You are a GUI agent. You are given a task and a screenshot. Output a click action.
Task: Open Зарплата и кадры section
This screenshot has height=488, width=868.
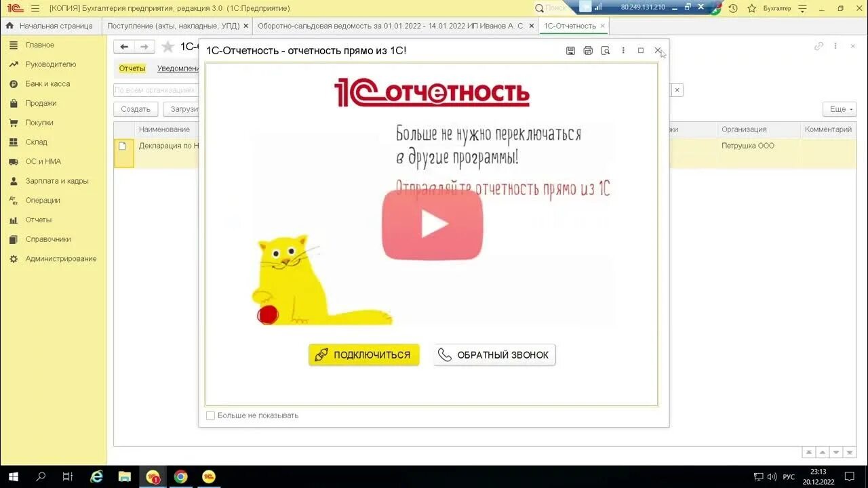[x=57, y=181]
